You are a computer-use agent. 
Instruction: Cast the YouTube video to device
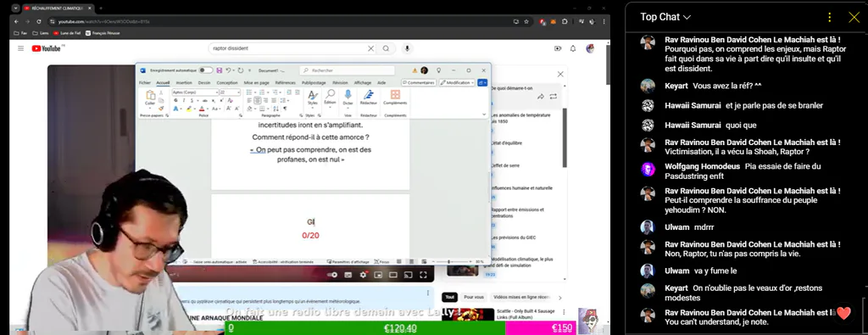click(408, 274)
